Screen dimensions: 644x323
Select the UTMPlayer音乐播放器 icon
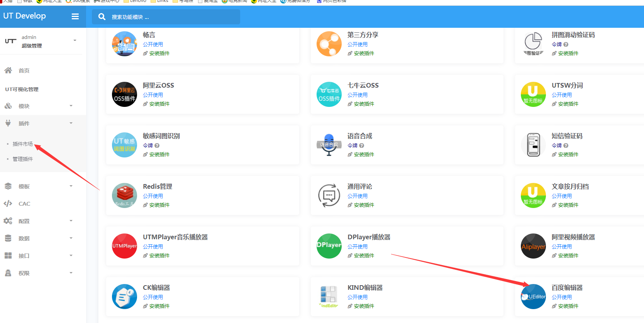[124, 246]
